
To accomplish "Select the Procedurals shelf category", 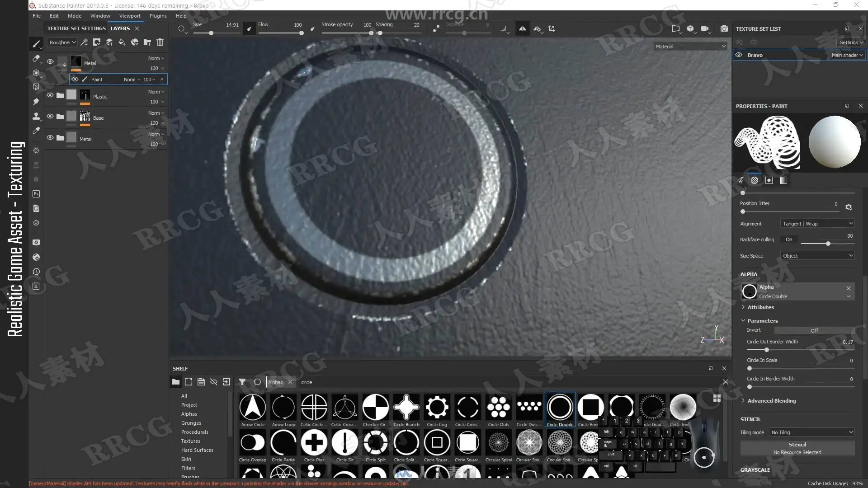I will (195, 432).
